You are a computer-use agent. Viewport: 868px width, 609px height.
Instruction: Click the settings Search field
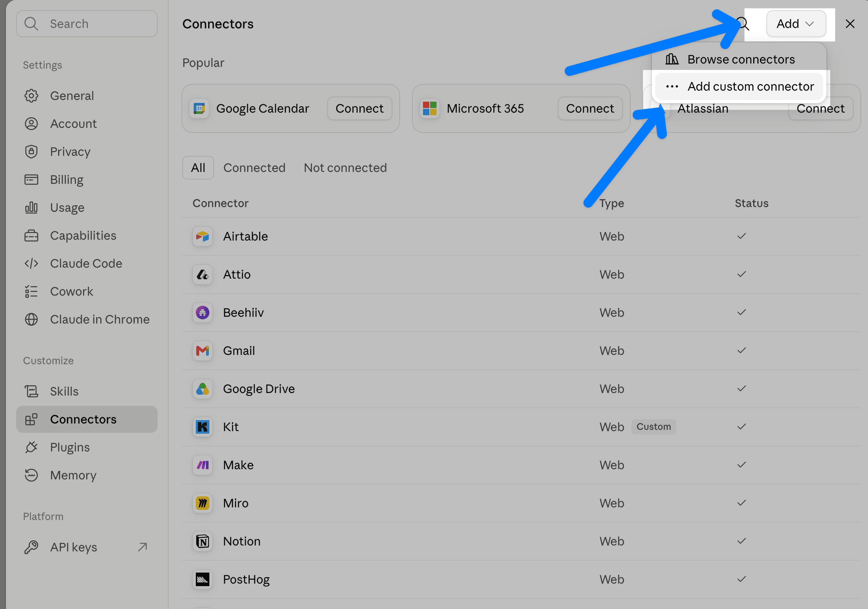[x=87, y=24]
